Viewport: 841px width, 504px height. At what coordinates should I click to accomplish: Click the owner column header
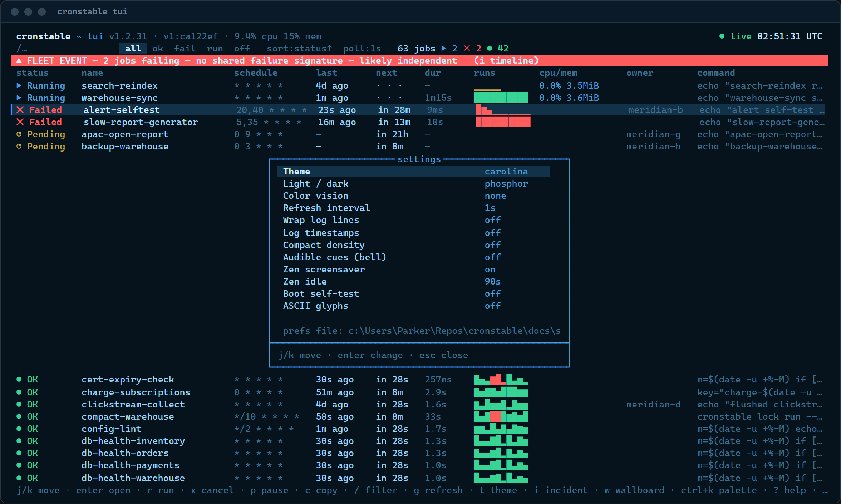[x=640, y=73]
